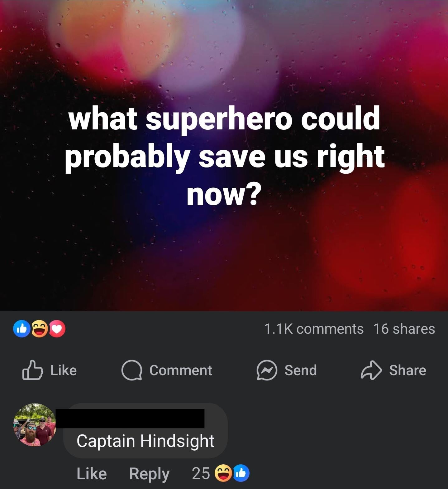Tap the Share arrow icon
This screenshot has height=489, width=448.
click(x=371, y=370)
